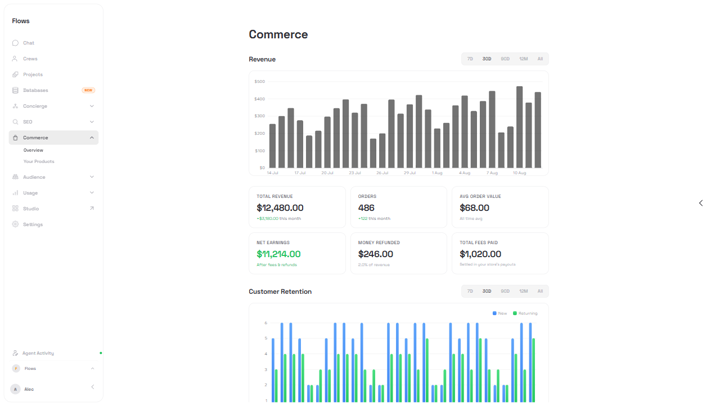Viewport: 720px width, 406px height.
Task: Click the SEO magnifier icon
Action: pos(15,122)
